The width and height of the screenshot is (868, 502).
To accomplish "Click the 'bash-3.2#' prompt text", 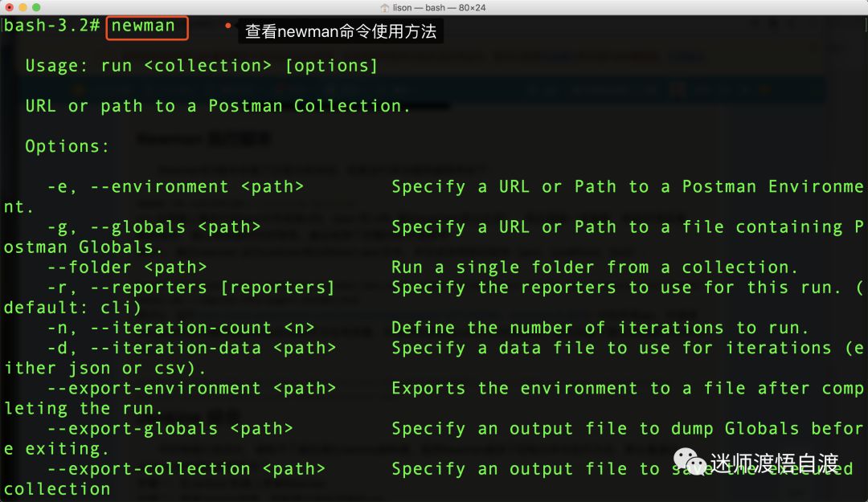I will click(x=51, y=26).
